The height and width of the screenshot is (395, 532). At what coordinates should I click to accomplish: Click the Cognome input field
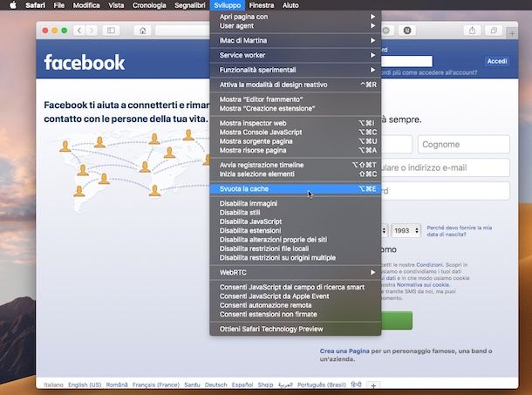pyautogui.click(x=464, y=144)
